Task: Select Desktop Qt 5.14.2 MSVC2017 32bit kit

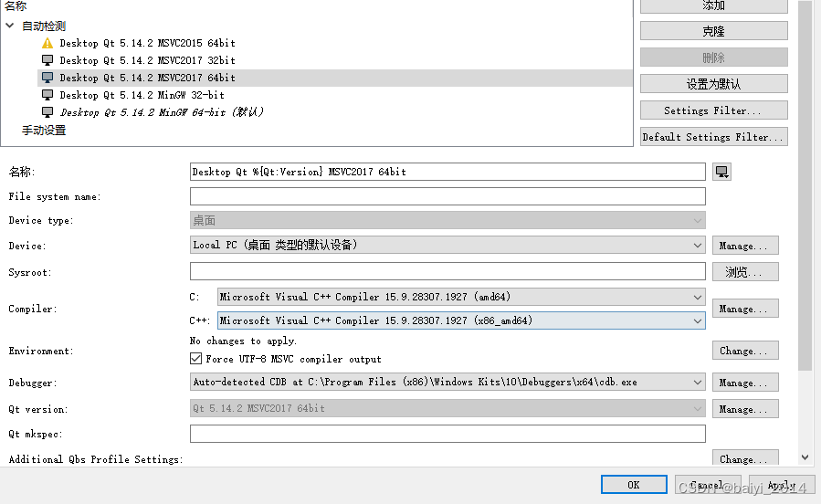Action: [147, 60]
